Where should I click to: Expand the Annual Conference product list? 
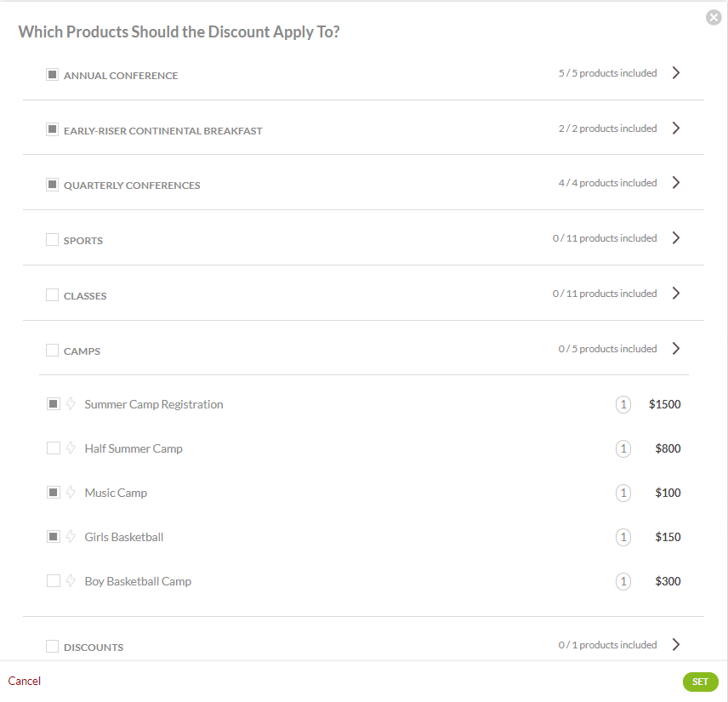click(676, 73)
